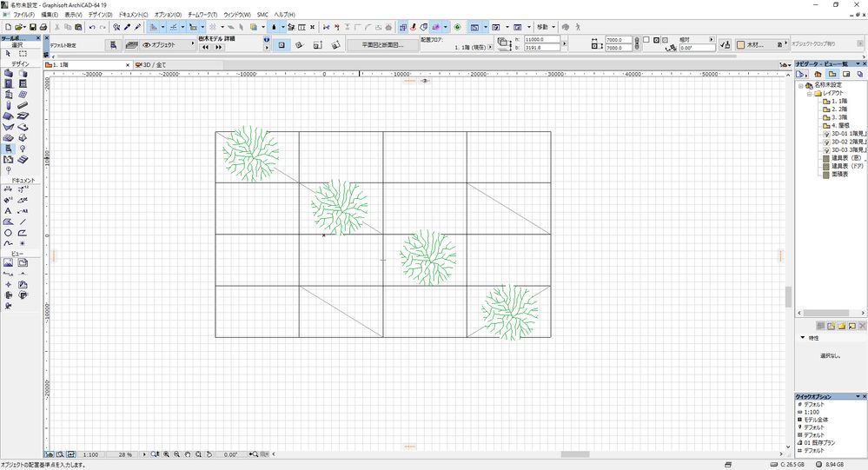Toggle the orthogonal geometry method
The image size is (868, 470).
282,45
